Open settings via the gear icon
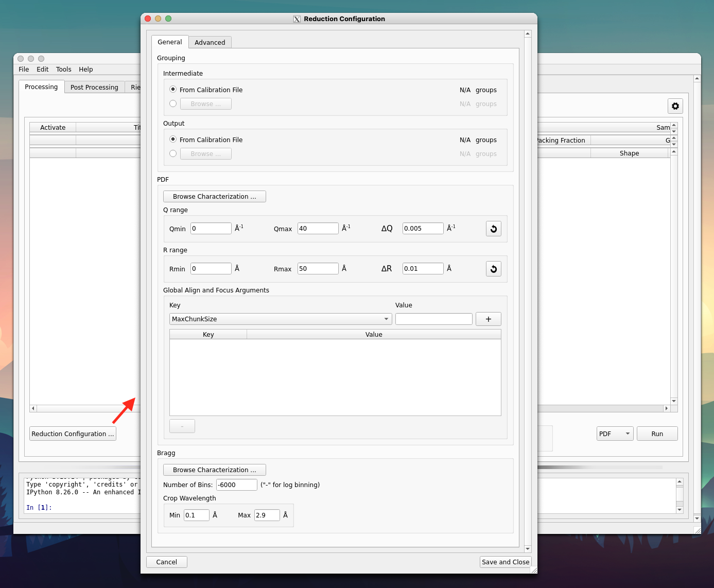The height and width of the screenshot is (588, 714). [675, 106]
